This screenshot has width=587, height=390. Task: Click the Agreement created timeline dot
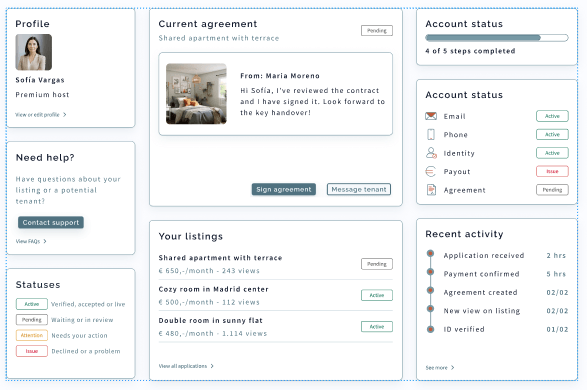(431, 290)
